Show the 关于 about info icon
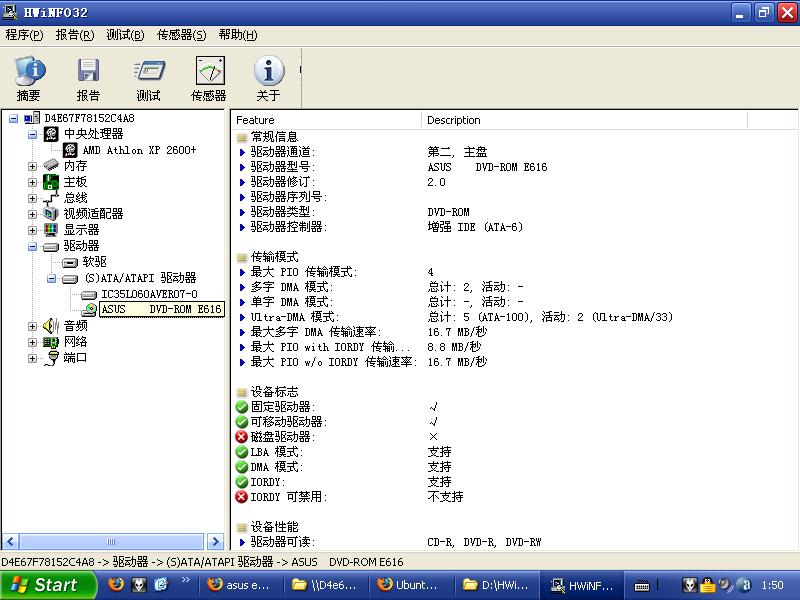The height and width of the screenshot is (600, 800). [269, 79]
